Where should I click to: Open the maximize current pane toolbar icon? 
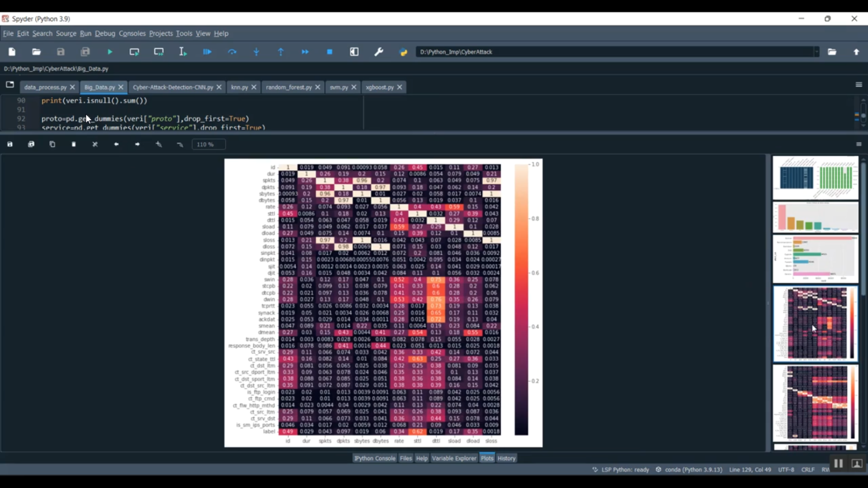click(x=354, y=51)
